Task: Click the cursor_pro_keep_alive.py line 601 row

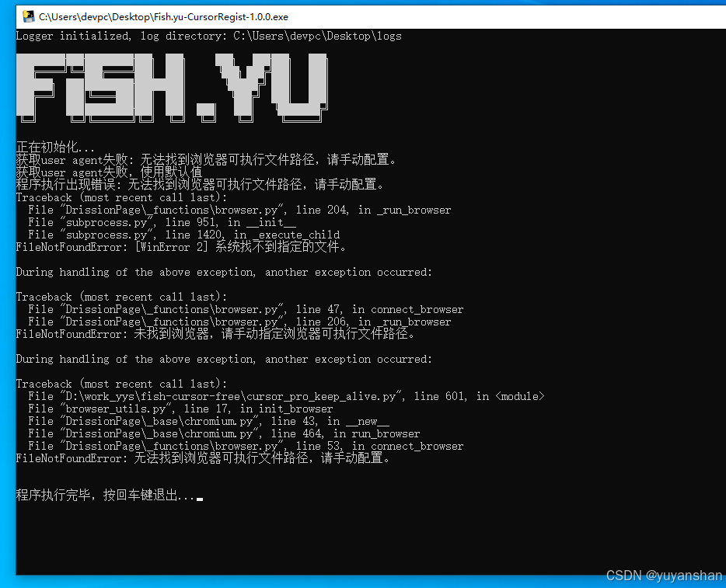Action: click(x=286, y=396)
